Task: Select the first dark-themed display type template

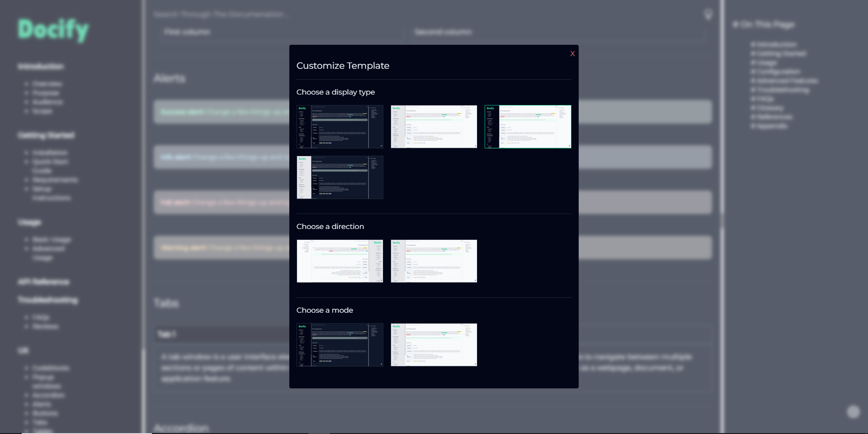Action: coord(340,127)
